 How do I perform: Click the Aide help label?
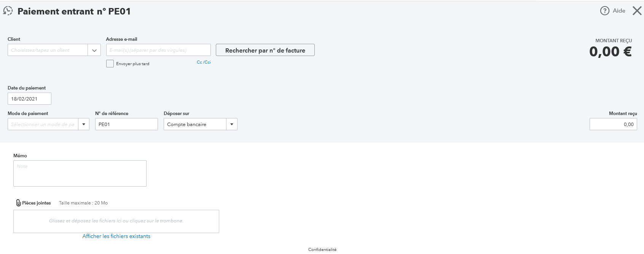[619, 11]
